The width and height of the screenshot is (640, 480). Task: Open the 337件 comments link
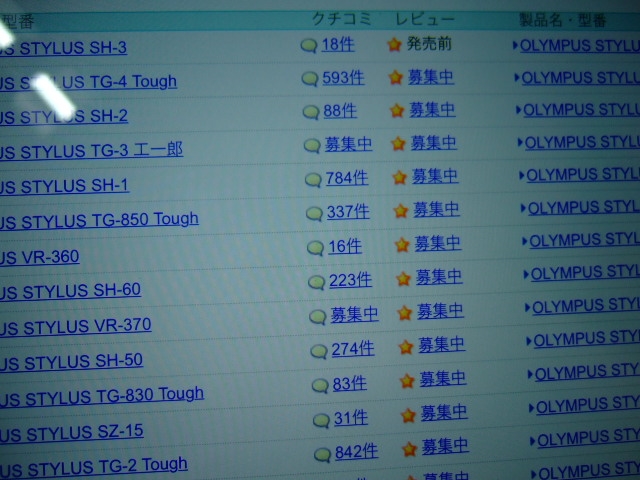pyautogui.click(x=348, y=212)
